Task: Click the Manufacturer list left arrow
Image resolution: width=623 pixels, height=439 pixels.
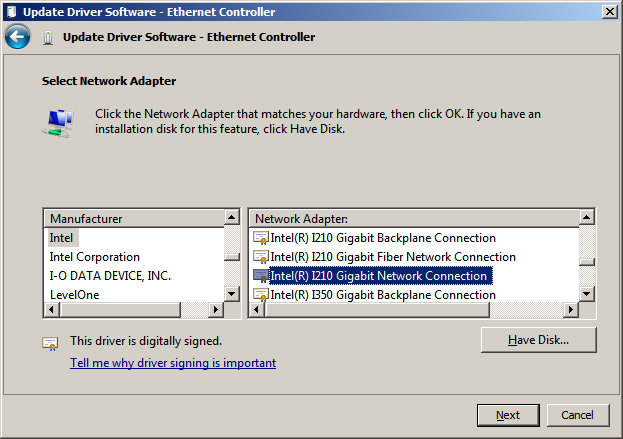Action: 52,309
